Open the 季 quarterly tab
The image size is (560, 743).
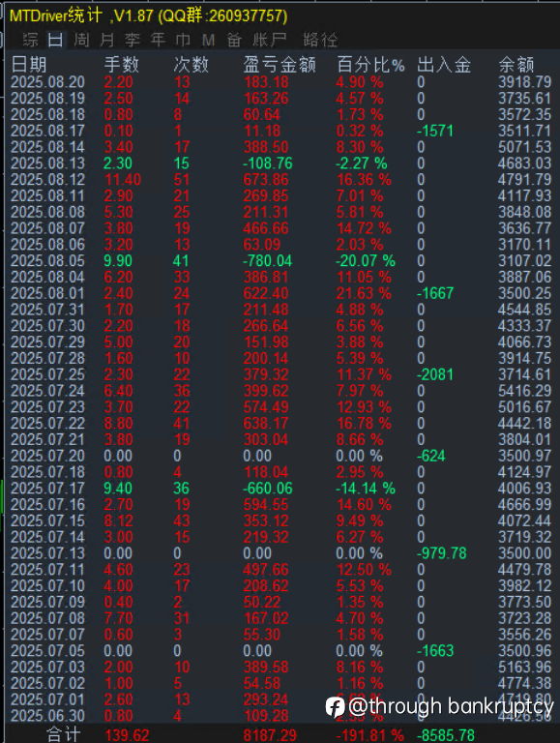(133, 40)
